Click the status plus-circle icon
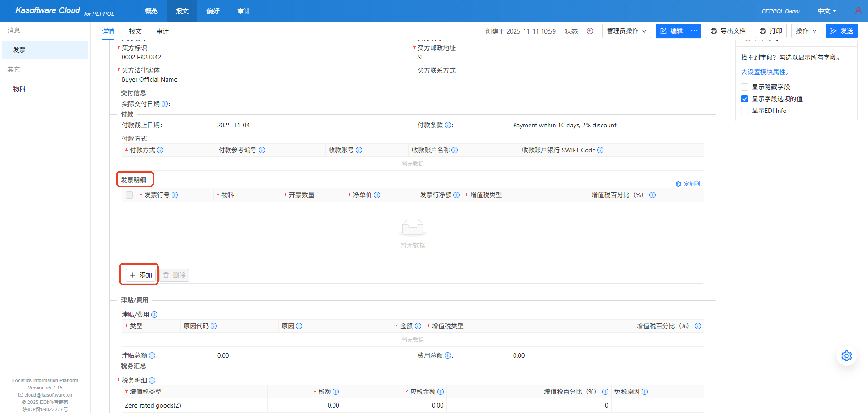Screen dimensions: 868x413 [590, 31]
